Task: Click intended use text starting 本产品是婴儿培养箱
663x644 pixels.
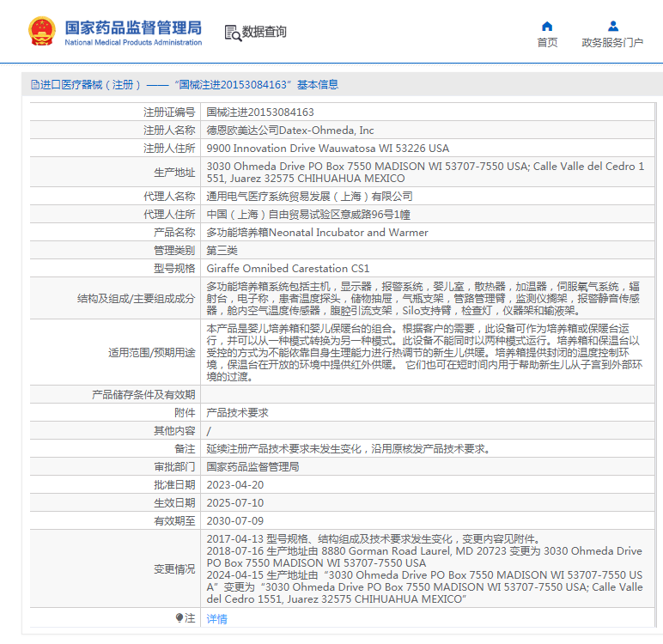Action: click(424, 353)
